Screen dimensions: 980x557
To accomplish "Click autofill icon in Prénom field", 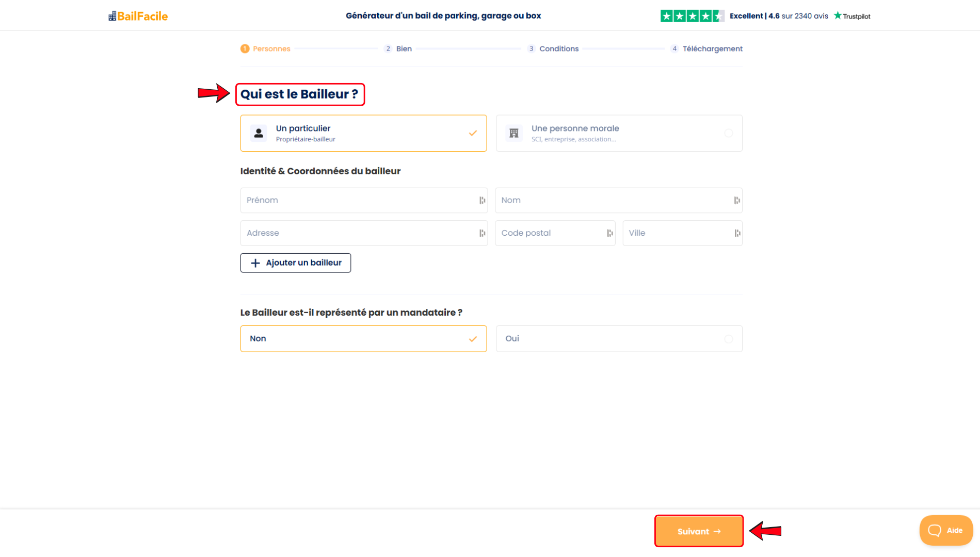I will (482, 200).
